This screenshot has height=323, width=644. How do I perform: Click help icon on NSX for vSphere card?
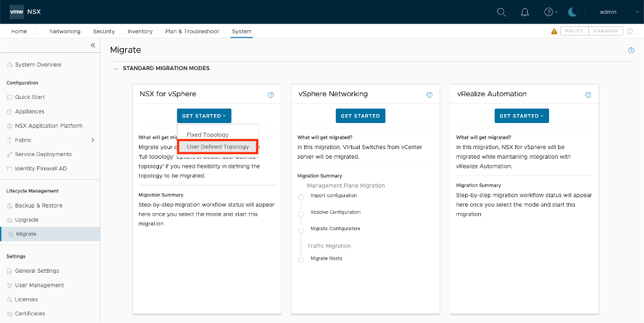(270, 95)
